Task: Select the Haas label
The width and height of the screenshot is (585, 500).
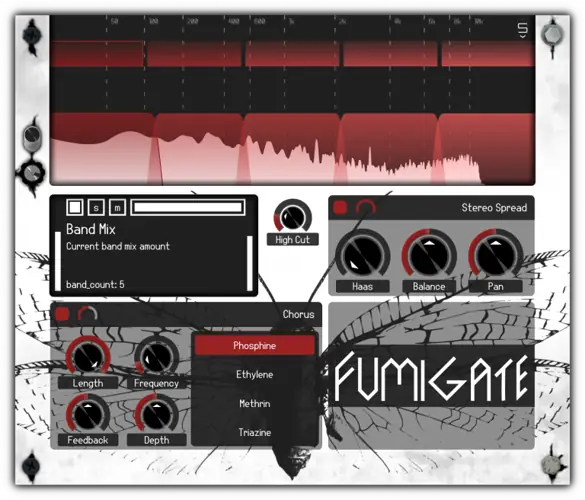Action: click(x=363, y=286)
